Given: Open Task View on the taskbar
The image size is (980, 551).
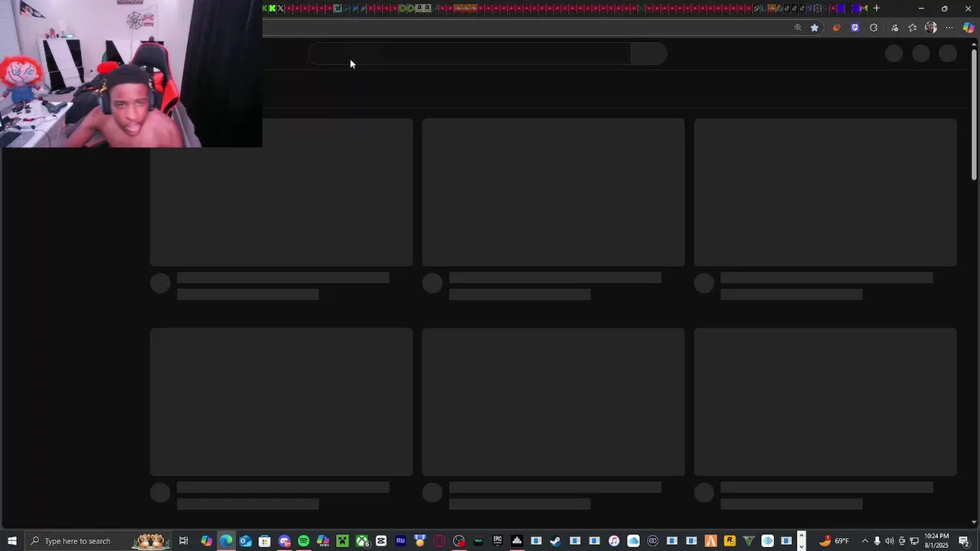Looking at the screenshot, I should click(x=184, y=541).
